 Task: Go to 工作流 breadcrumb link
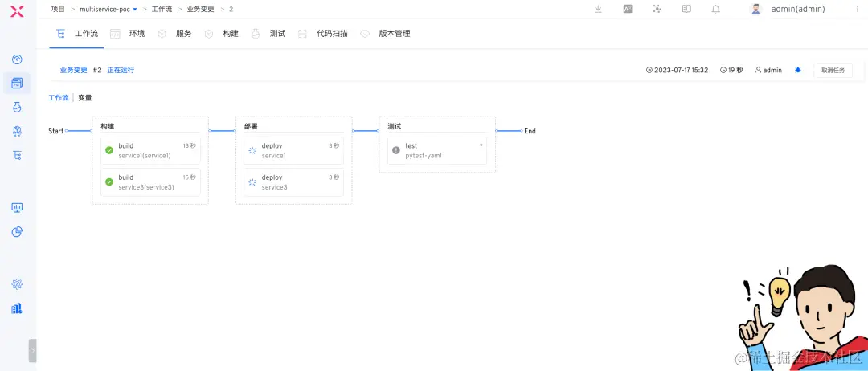click(162, 10)
